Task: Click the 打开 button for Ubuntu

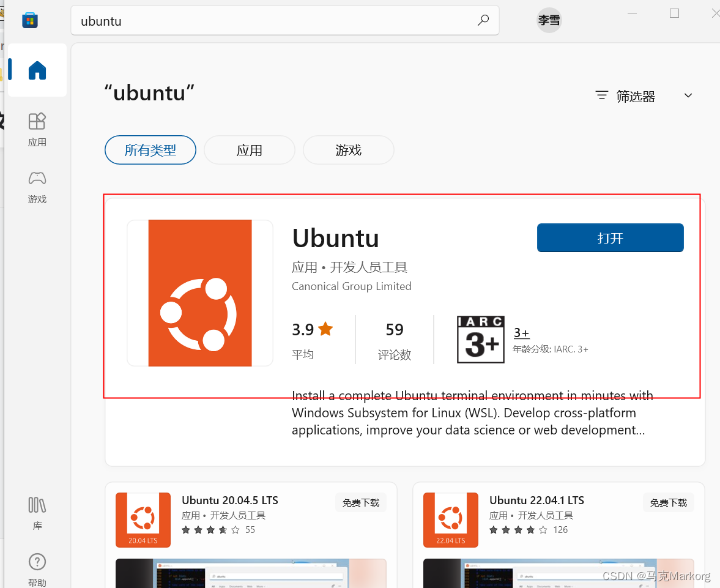Action: click(x=611, y=238)
